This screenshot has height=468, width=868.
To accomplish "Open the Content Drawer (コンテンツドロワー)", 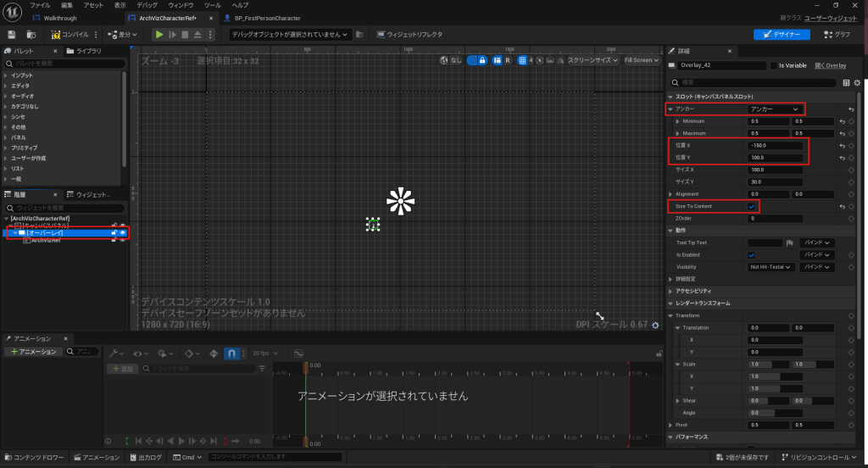I will point(33,458).
